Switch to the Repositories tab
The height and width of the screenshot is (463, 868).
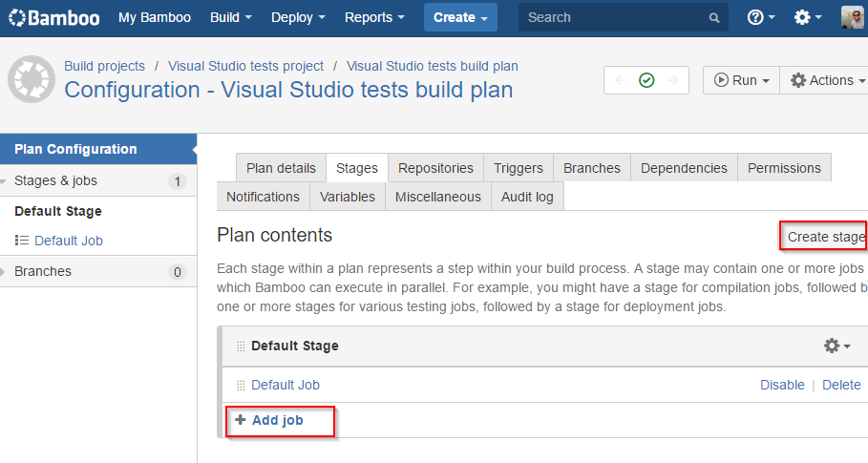(x=435, y=168)
